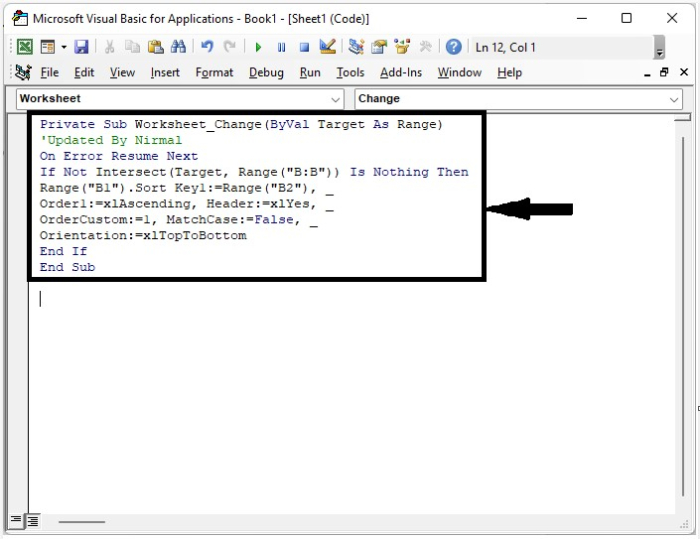Click the 'Private Sub Worksheet_Change' code line

(241, 124)
